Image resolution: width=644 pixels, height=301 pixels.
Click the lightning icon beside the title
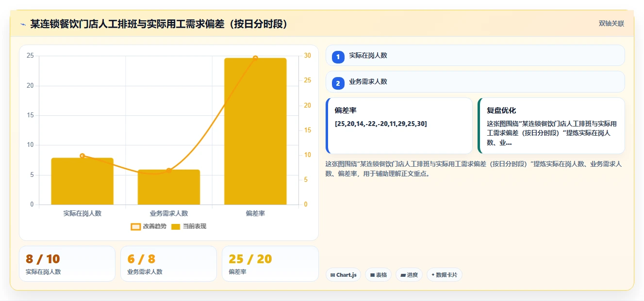coord(23,24)
